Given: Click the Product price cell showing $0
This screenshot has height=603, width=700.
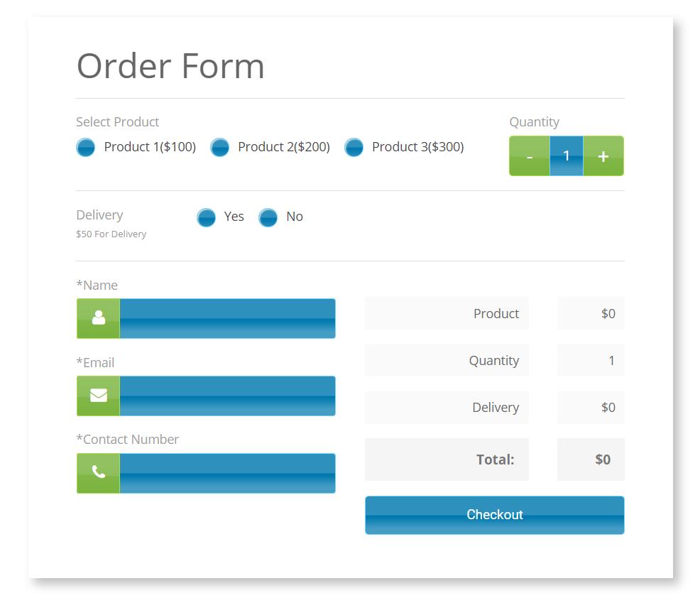Looking at the screenshot, I should click(591, 313).
